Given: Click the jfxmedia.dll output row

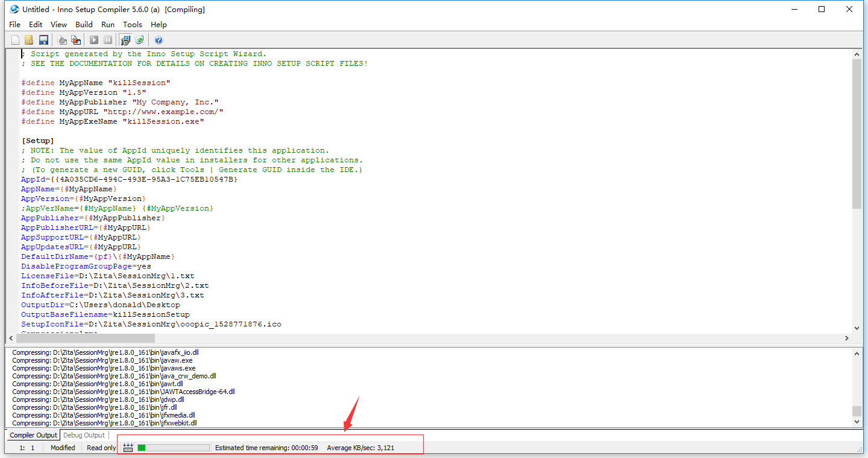Looking at the screenshot, I should tap(104, 415).
